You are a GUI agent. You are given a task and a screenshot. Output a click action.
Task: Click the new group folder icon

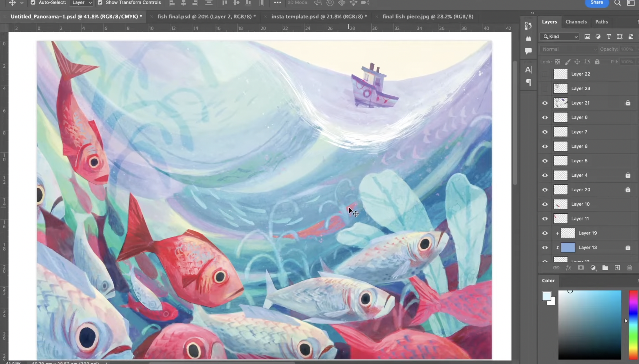click(605, 268)
